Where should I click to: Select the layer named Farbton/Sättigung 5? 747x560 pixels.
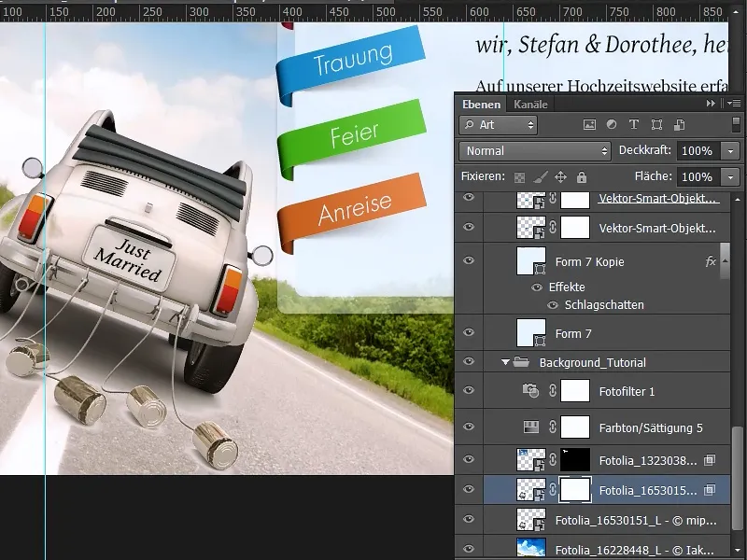[x=651, y=427]
